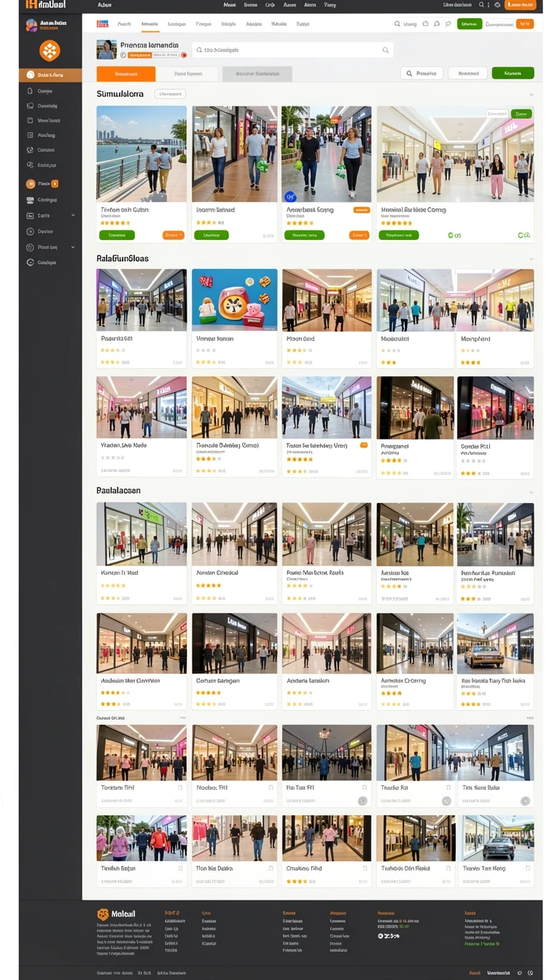Click small flag logo in header navigation
560x980 pixels.
tap(103, 24)
